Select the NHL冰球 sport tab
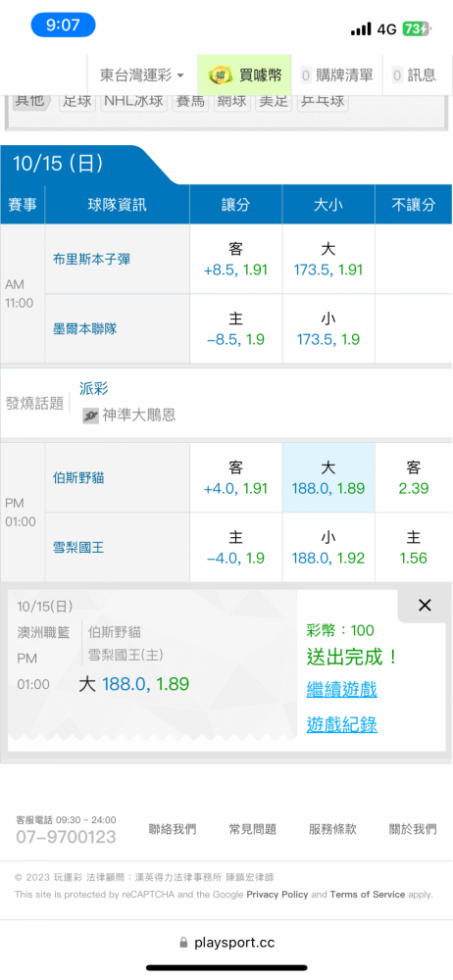The width and height of the screenshot is (453, 980). tap(134, 101)
